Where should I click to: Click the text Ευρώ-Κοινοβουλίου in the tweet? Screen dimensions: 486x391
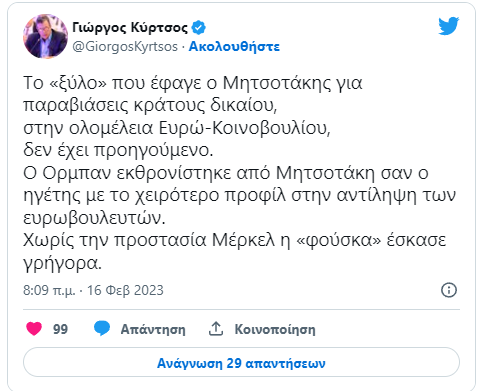coord(244,128)
